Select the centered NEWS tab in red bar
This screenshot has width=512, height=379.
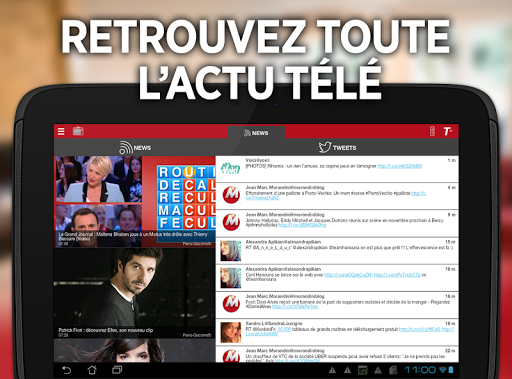click(x=256, y=133)
